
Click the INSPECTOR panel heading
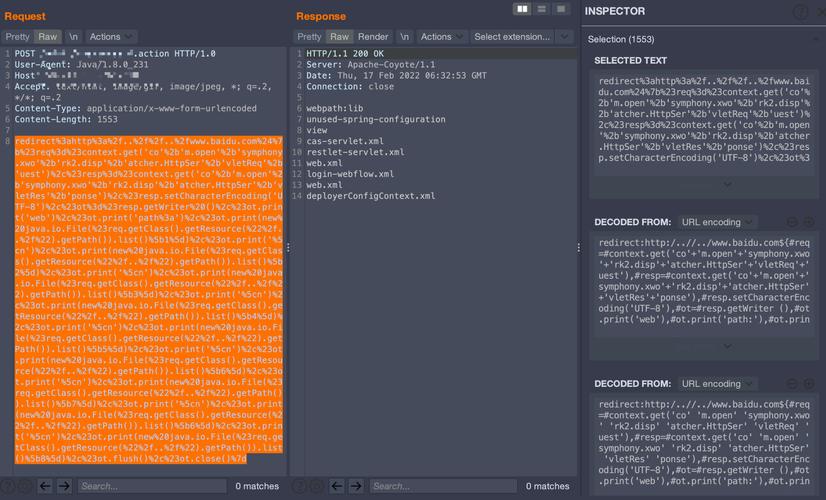pos(615,11)
